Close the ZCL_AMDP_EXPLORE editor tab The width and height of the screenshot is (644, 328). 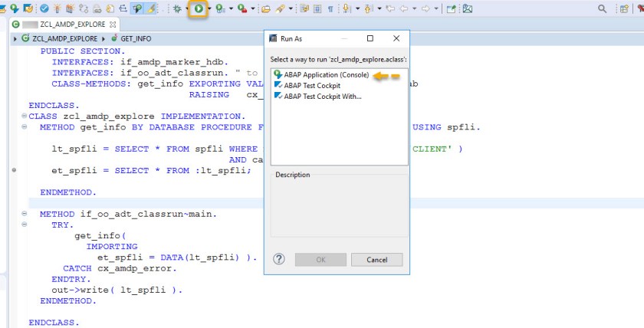[112, 25]
